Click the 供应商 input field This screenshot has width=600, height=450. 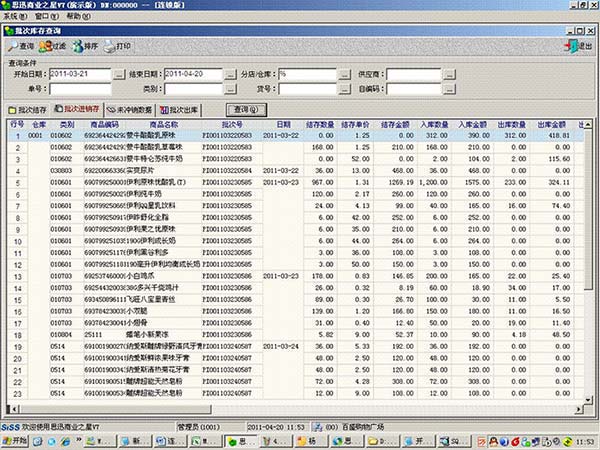[x=414, y=74]
